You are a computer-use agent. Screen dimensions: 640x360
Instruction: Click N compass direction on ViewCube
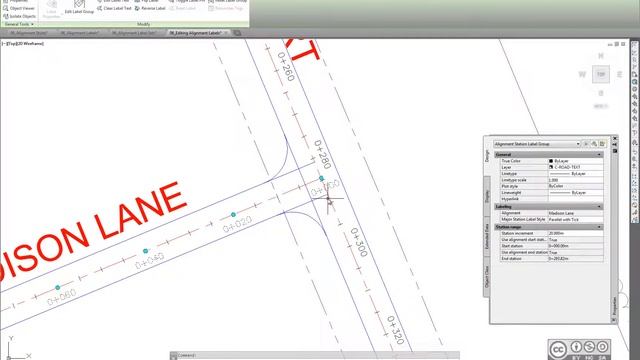tap(601, 56)
